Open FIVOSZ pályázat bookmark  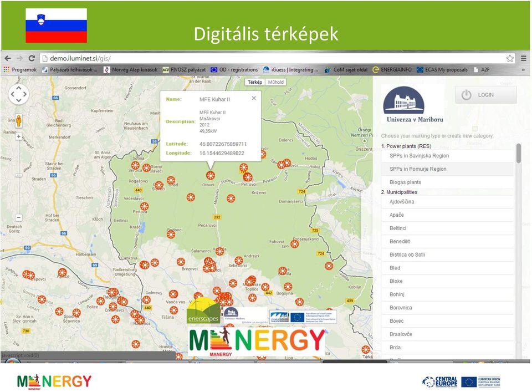click(x=184, y=69)
